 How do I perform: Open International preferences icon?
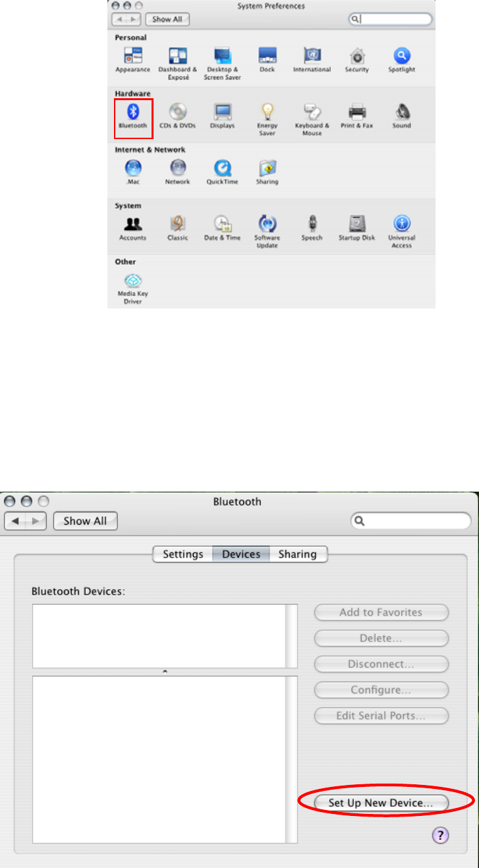(x=312, y=59)
